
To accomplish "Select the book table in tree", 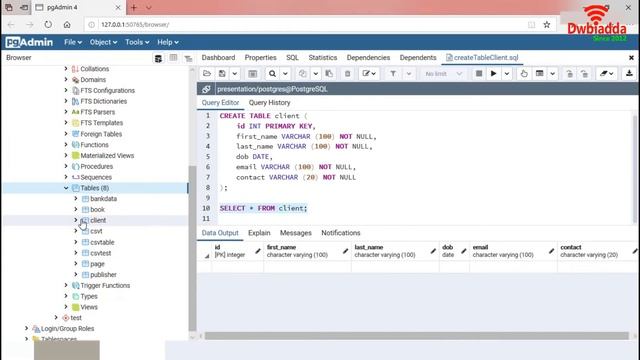I will point(98,209).
